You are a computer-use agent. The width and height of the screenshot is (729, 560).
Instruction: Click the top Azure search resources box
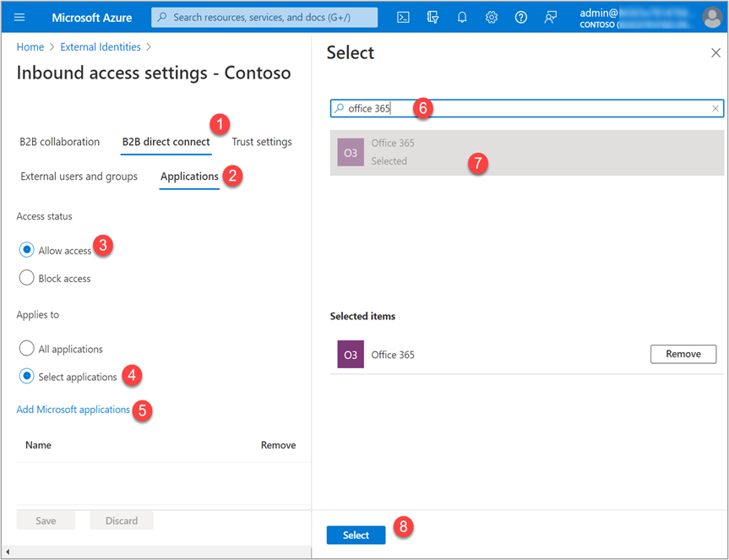pyautogui.click(x=264, y=17)
